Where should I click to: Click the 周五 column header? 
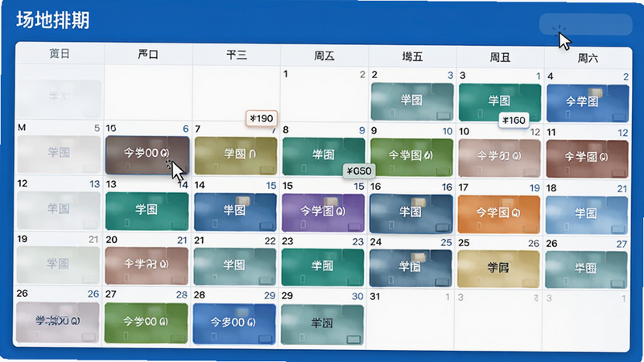click(324, 56)
